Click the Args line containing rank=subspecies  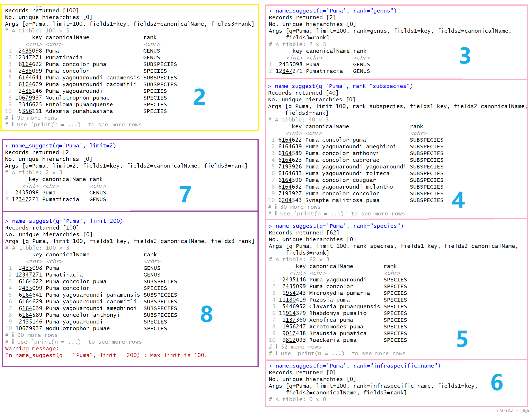(x=398, y=110)
